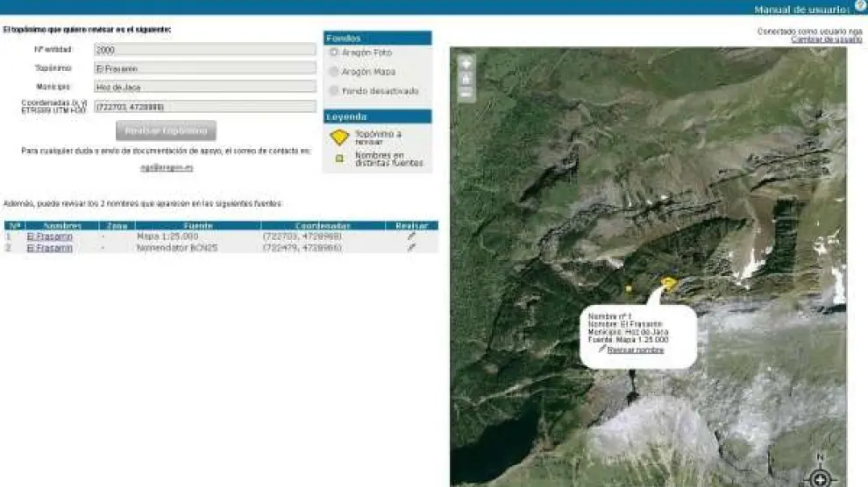Screen dimensions: 868x487
Task: Select Aragón Foto background
Action: (333, 53)
